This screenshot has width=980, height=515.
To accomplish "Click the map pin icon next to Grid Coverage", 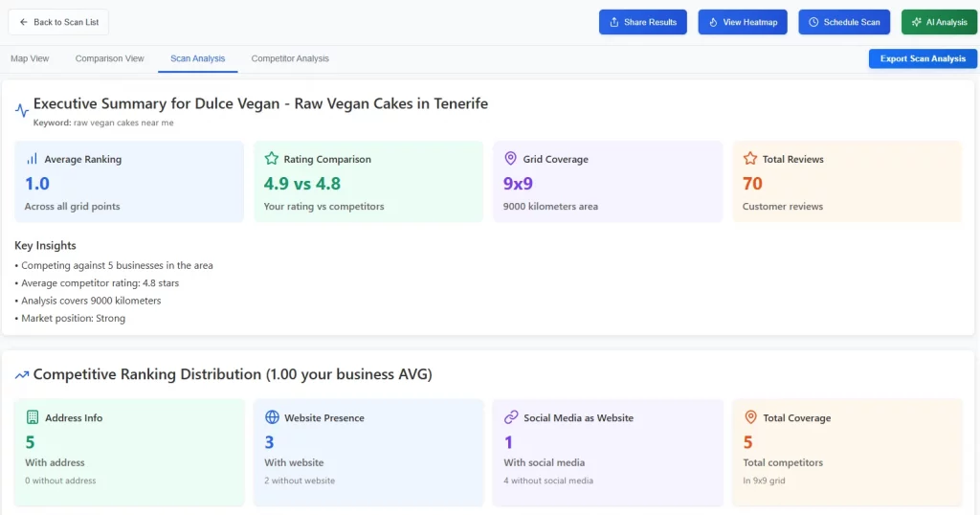I will tap(511, 158).
